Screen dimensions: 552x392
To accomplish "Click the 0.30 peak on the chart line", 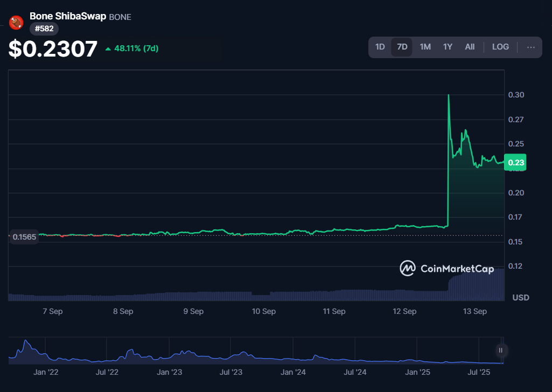I will 448,95.
